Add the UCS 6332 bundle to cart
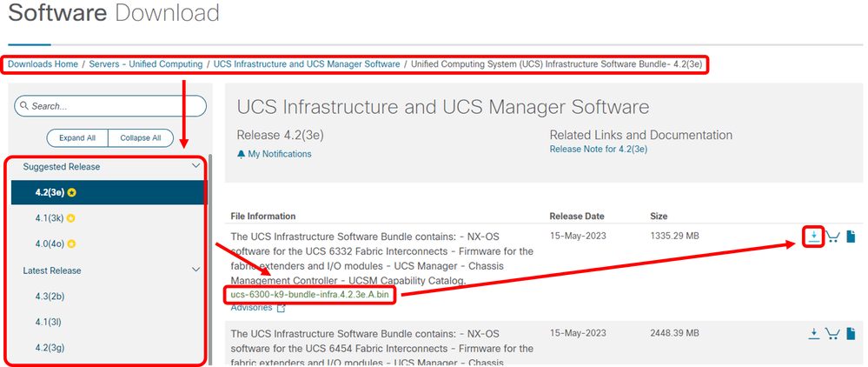868x367 pixels. 832,237
